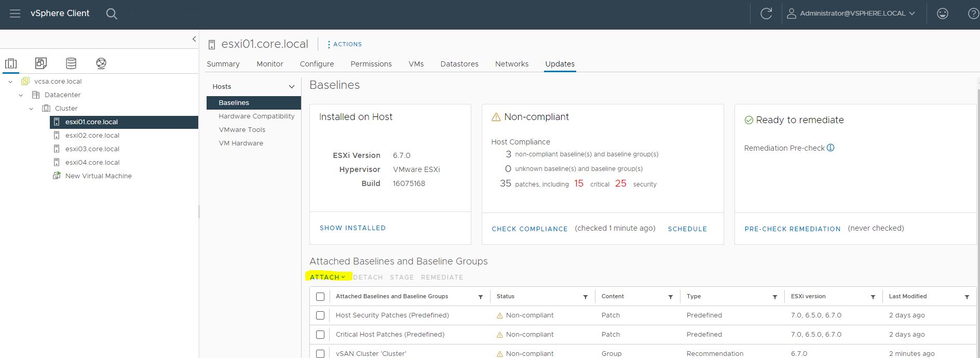Open the hamburger navigation menu
This screenshot has width=980, height=358.
tap(15, 14)
